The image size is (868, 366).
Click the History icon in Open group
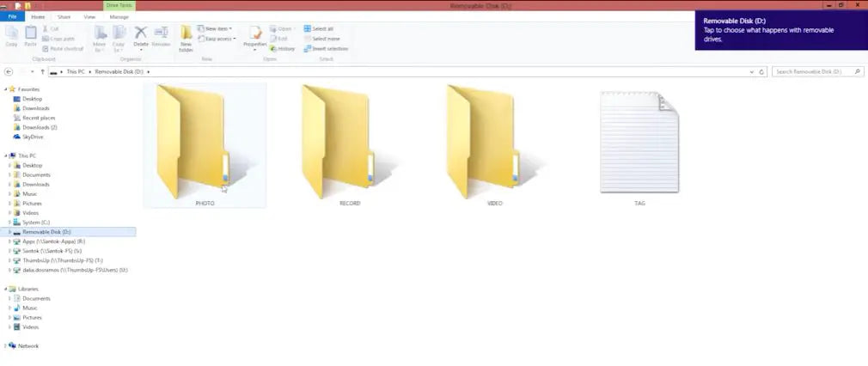click(x=283, y=49)
